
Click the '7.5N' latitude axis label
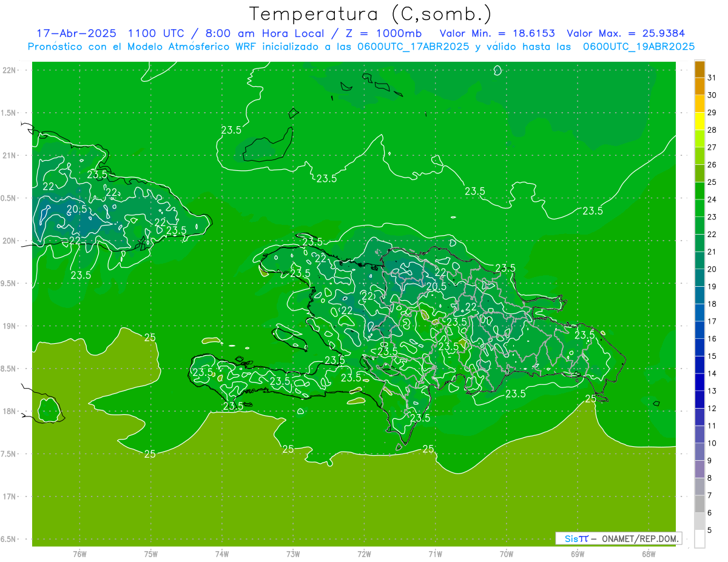[x=9, y=454]
